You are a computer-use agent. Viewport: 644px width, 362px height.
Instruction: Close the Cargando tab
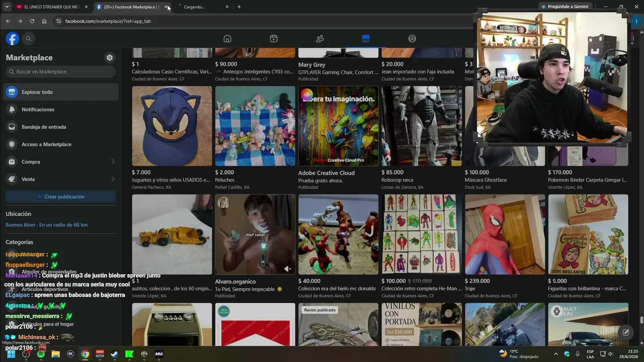pyautogui.click(x=227, y=7)
